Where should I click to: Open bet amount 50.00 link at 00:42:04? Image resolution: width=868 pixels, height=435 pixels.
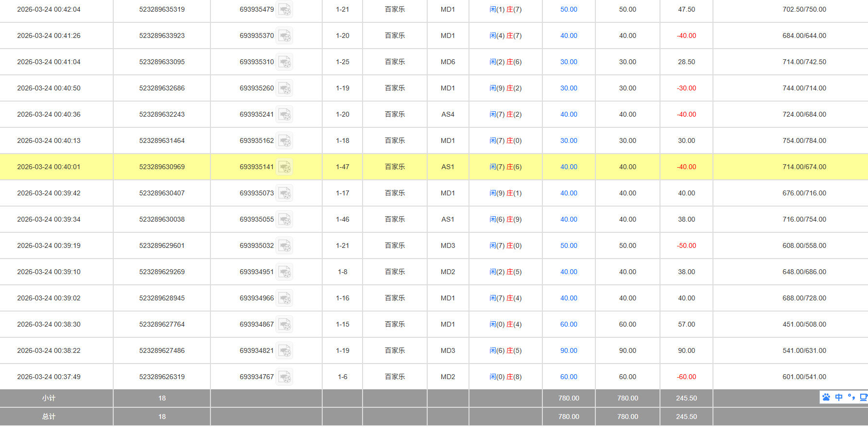(569, 10)
